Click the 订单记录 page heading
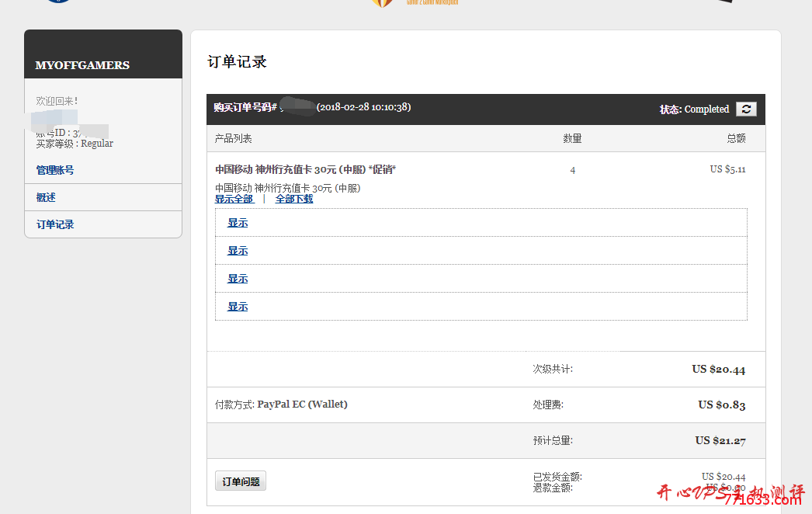 237,62
